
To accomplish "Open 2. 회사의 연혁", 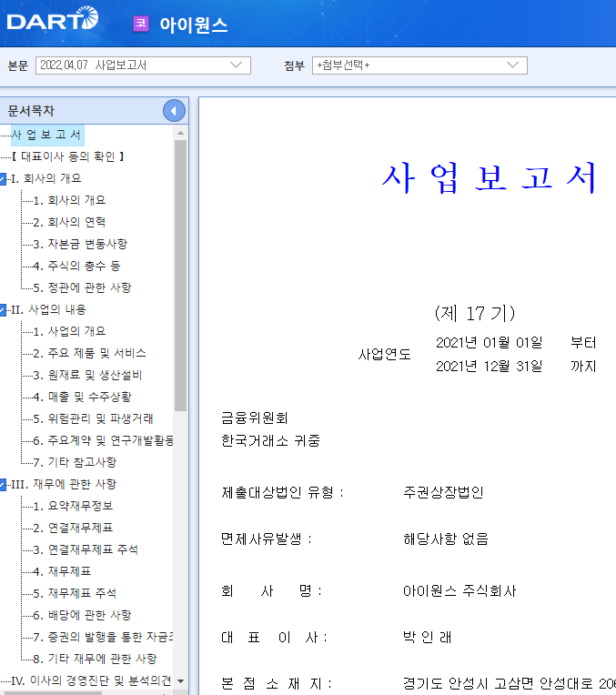I will coord(70,222).
